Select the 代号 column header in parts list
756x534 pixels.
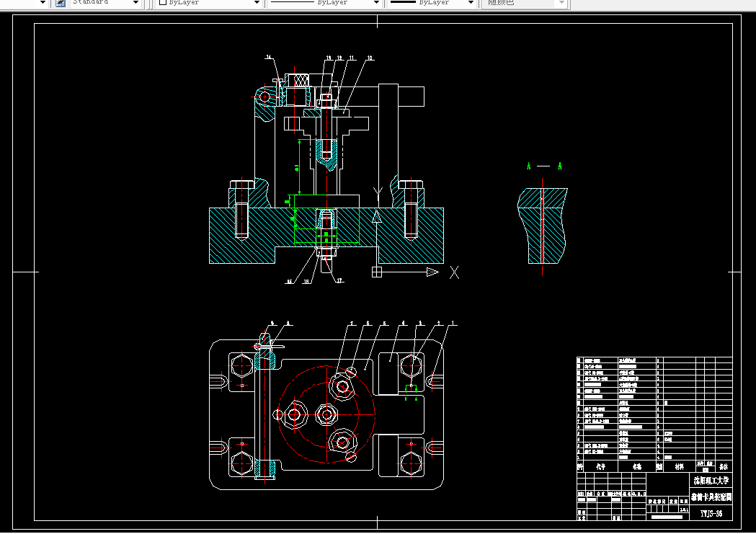coord(600,466)
